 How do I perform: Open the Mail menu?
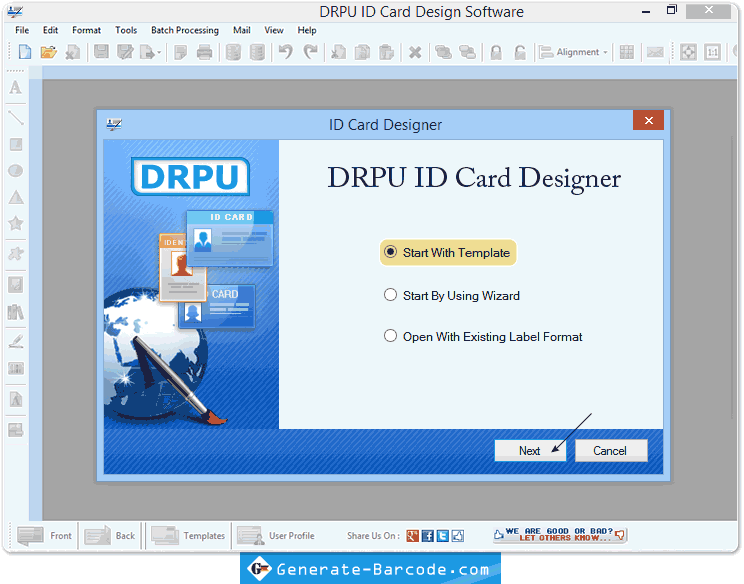pyautogui.click(x=242, y=30)
